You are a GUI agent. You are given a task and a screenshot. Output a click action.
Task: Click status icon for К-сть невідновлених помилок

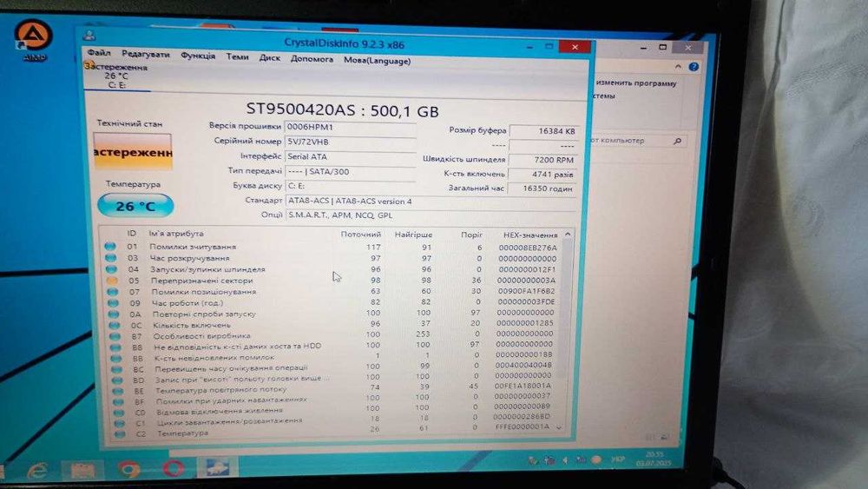click(115, 358)
